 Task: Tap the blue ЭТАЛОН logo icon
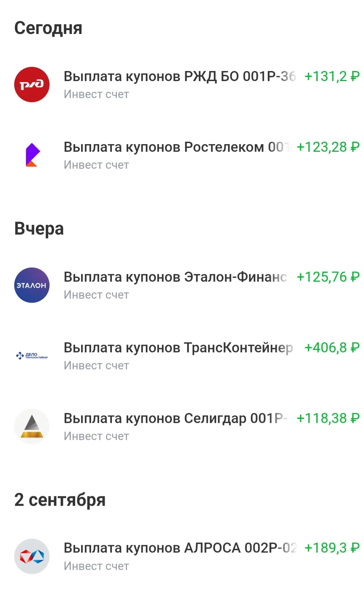[32, 285]
